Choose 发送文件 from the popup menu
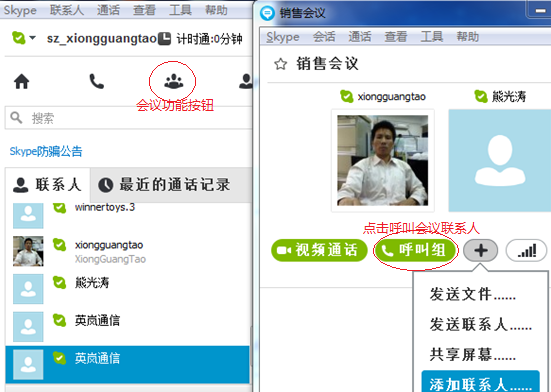The image size is (551, 392). (473, 294)
